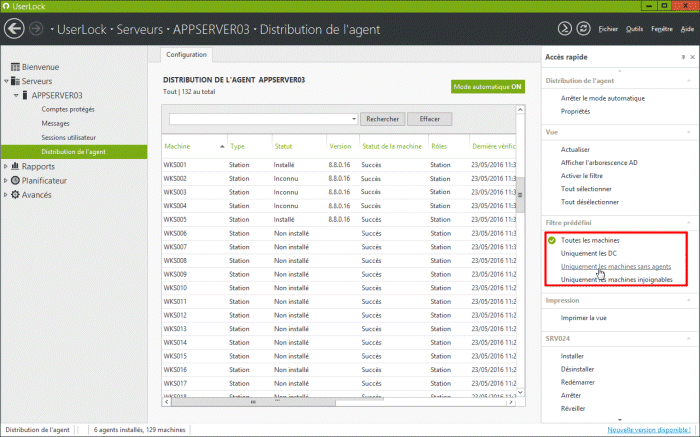Click the Planificateur clock icon
Screen dimensions: 700x437
(15, 180)
